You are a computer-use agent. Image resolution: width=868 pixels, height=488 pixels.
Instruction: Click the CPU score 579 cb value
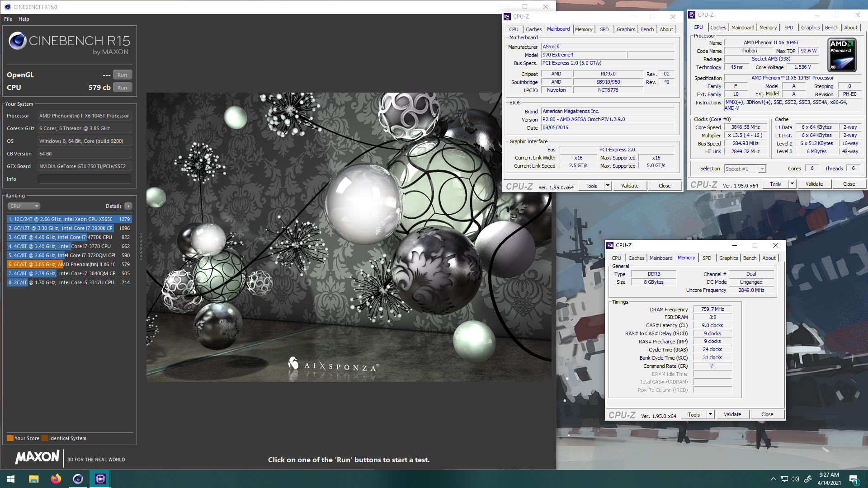99,88
